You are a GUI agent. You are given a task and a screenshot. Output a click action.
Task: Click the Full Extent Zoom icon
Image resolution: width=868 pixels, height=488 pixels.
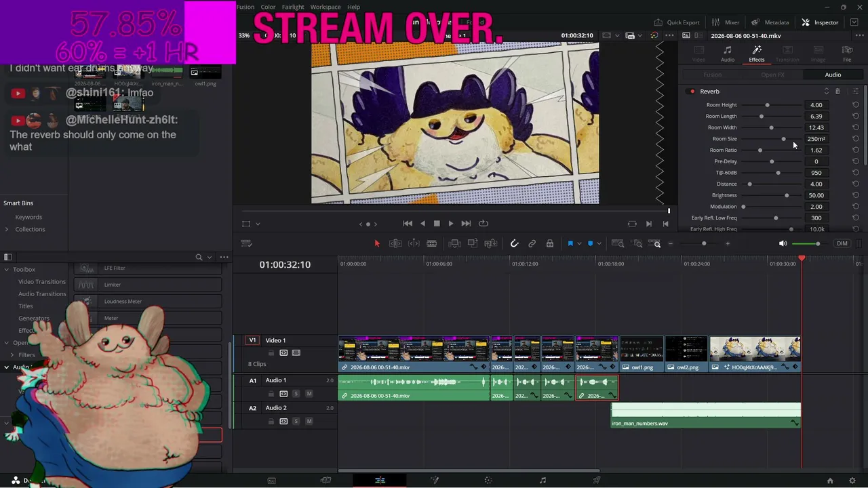coord(618,243)
